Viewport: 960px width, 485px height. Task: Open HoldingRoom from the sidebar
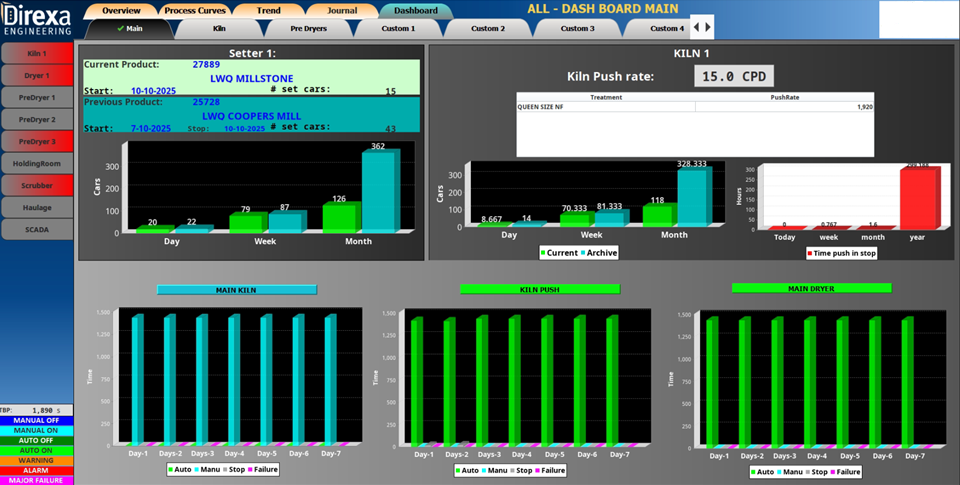click(37, 164)
